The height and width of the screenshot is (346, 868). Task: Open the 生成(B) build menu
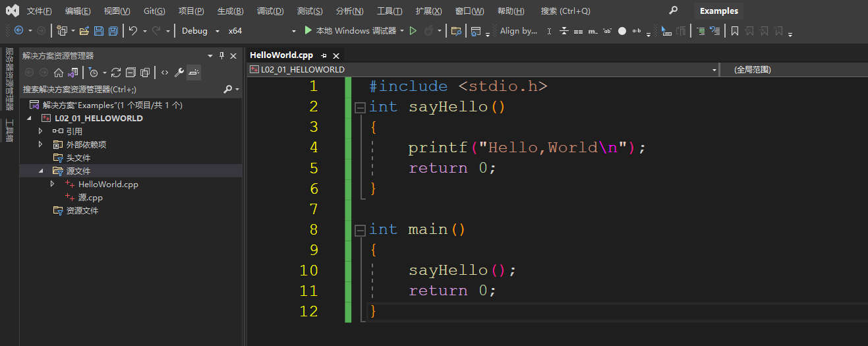230,11
